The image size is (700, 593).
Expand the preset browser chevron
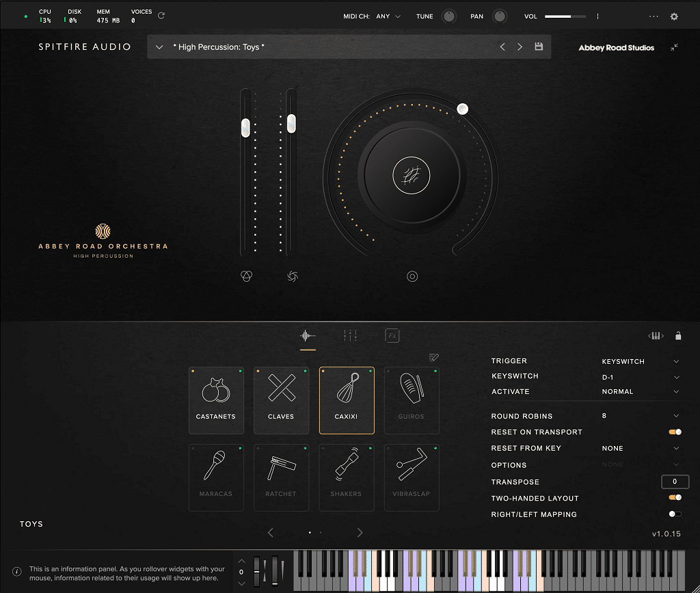pos(159,47)
